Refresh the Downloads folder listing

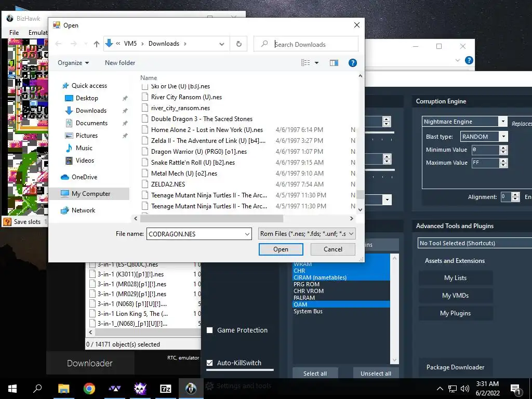(239, 44)
